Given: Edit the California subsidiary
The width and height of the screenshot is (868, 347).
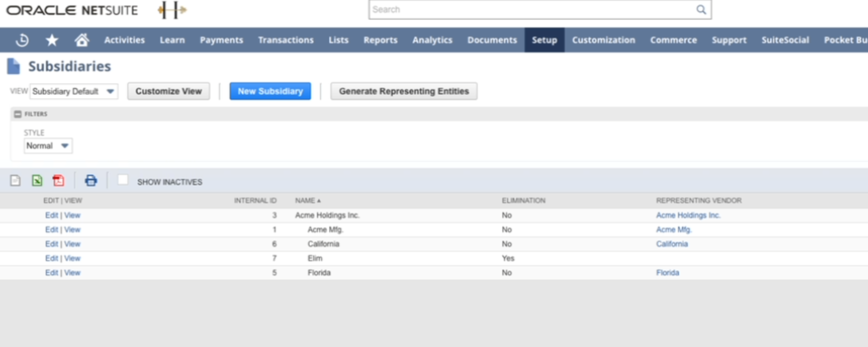Looking at the screenshot, I should [51, 244].
